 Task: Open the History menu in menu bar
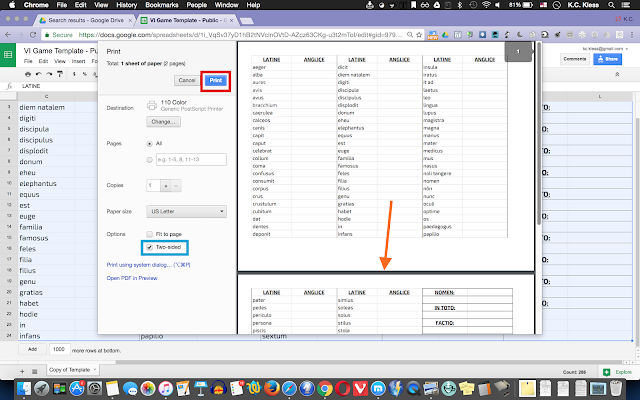[x=127, y=5]
